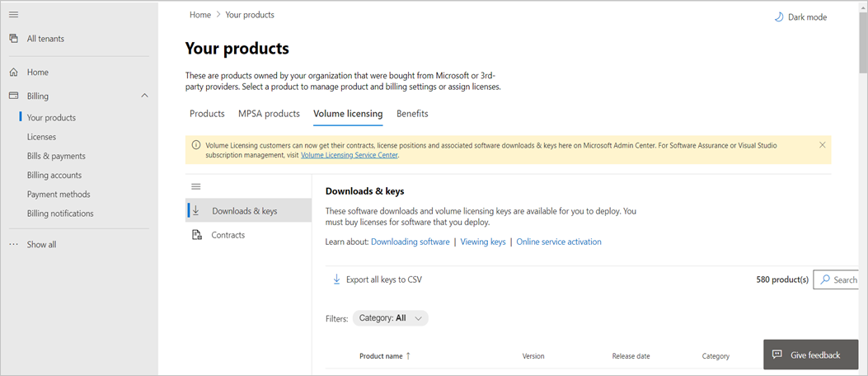
Task: Open Licenses in Billing menu
Action: [x=41, y=137]
